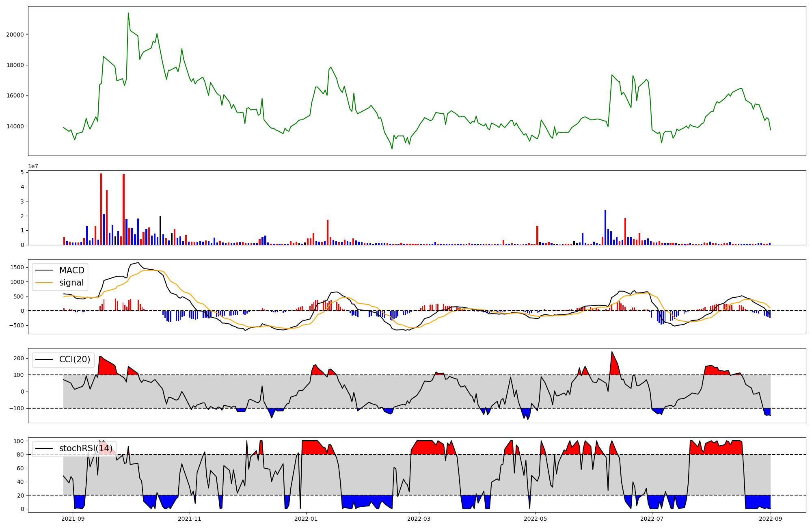Click the 20000 price axis label
Image resolution: width=812 pixels, height=528 pixels.
tap(15, 35)
